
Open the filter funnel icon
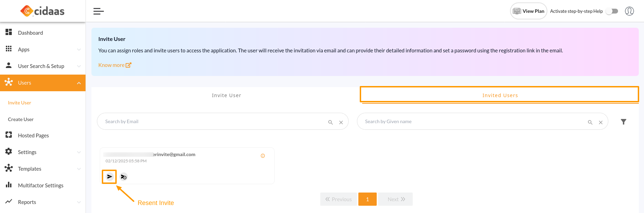click(623, 122)
